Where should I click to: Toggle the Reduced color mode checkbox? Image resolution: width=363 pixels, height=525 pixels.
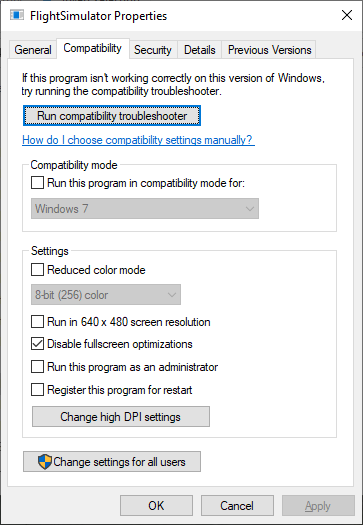37,270
